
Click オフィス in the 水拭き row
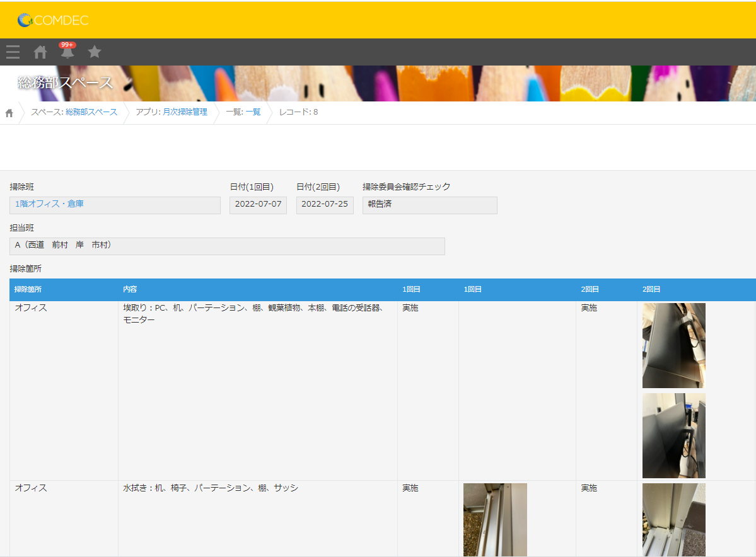(31, 488)
